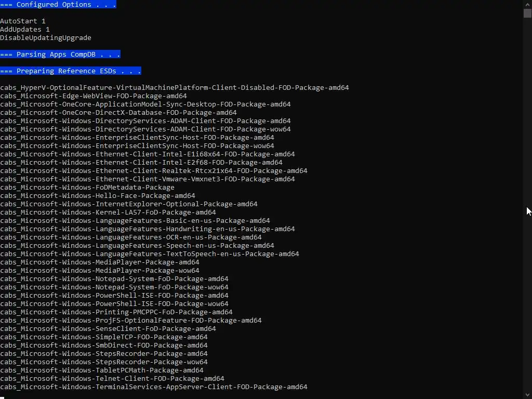Click Ethernet-Client-Intel-E1i68x64 line
The image size is (532, 399).
[148, 154]
